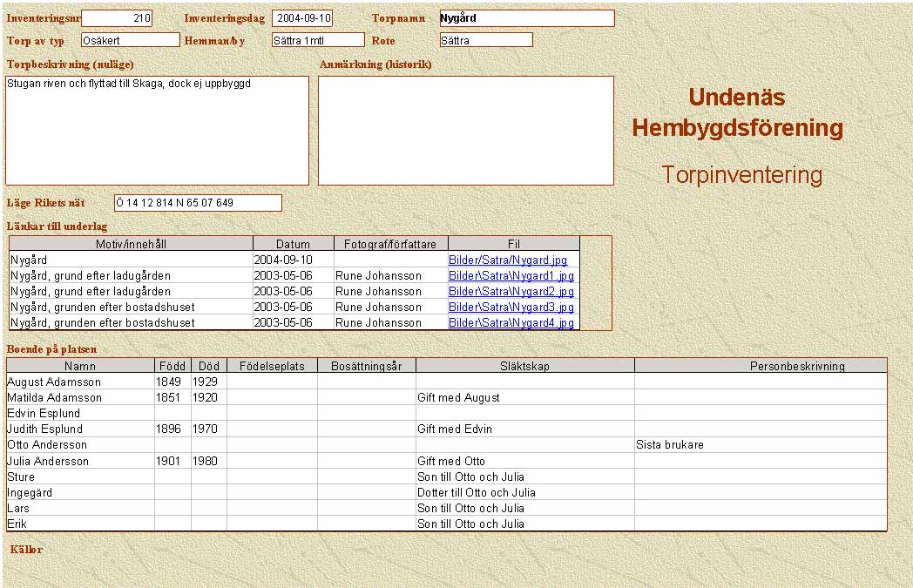
Task: Focus the Hemman/by field with Sättra 1mtl
Action: tap(317, 40)
